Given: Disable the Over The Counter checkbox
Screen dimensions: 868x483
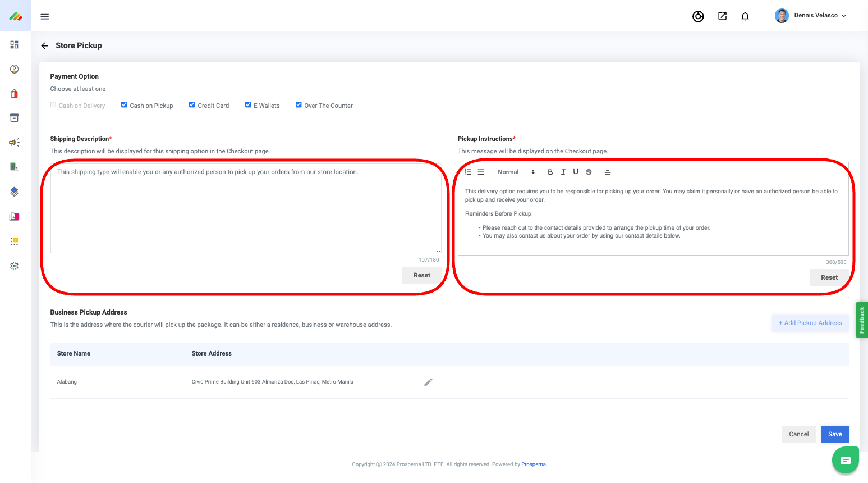Looking at the screenshot, I should tap(298, 105).
